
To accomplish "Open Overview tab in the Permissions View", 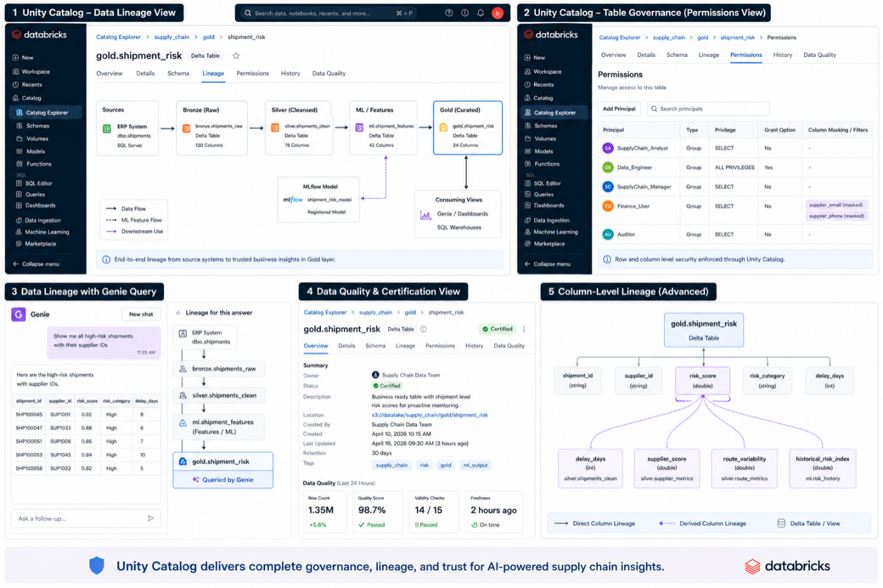I will (x=613, y=55).
